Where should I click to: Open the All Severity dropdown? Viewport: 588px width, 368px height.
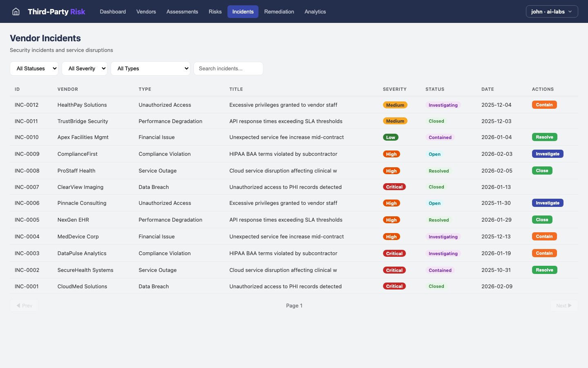85,68
